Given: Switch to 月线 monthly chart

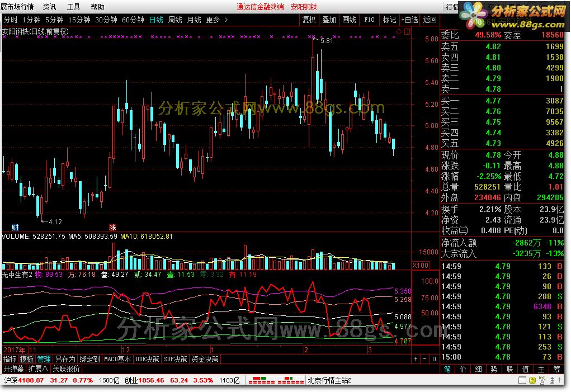Looking at the screenshot, I should [194, 20].
